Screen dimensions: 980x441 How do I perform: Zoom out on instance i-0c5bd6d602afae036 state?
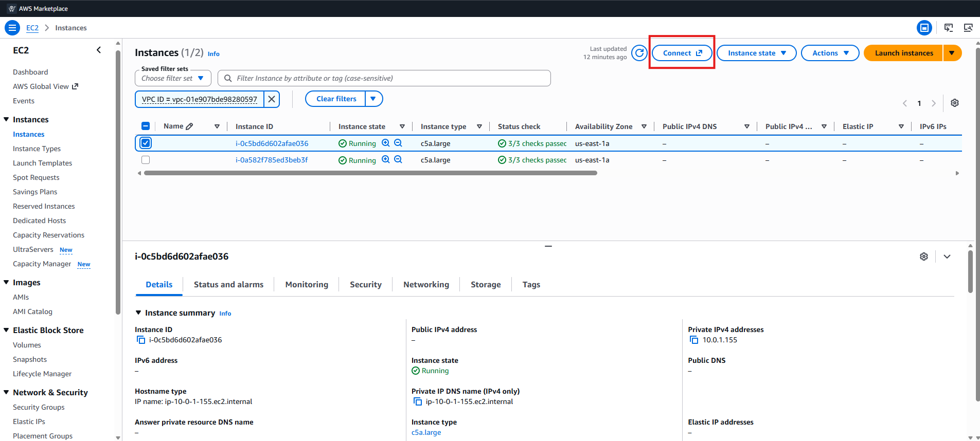398,143
